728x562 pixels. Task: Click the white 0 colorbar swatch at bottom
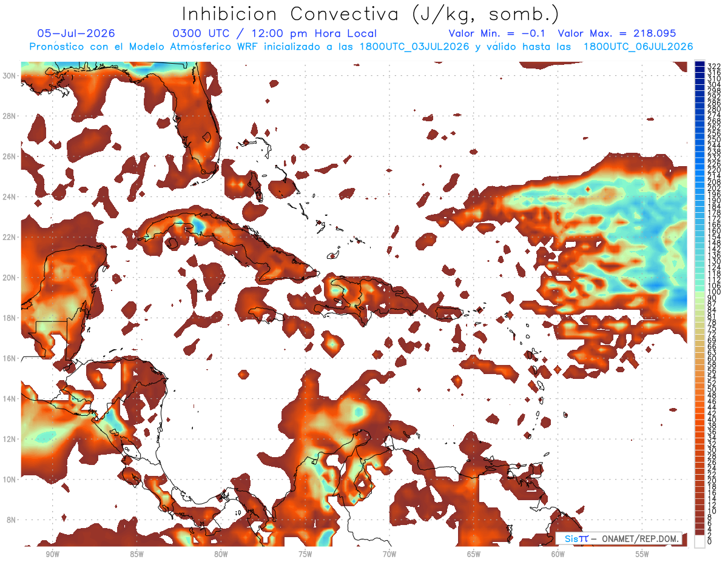[699, 541]
